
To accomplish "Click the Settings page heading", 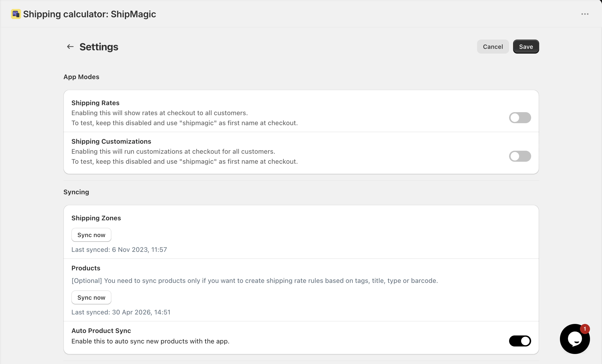I will pos(99,47).
